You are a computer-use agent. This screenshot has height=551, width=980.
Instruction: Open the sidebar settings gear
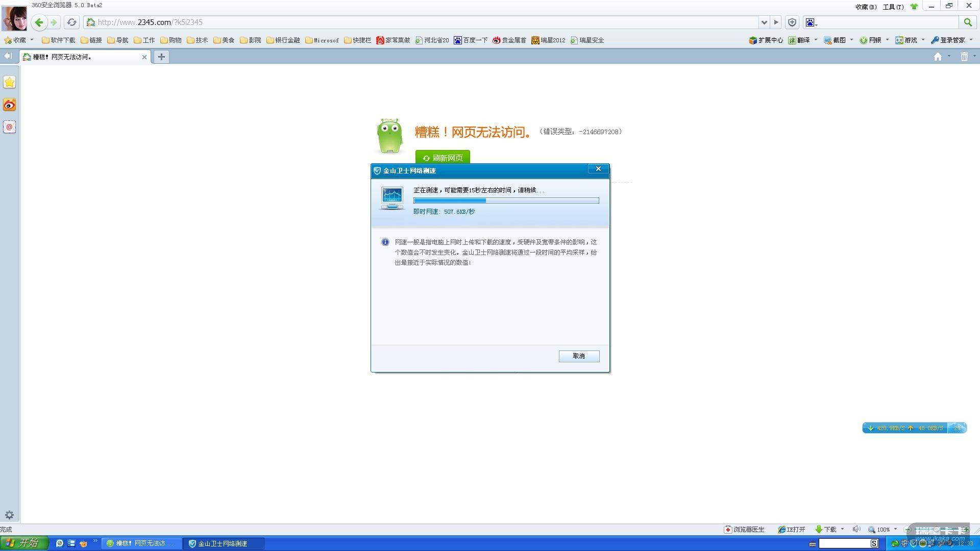click(x=9, y=515)
